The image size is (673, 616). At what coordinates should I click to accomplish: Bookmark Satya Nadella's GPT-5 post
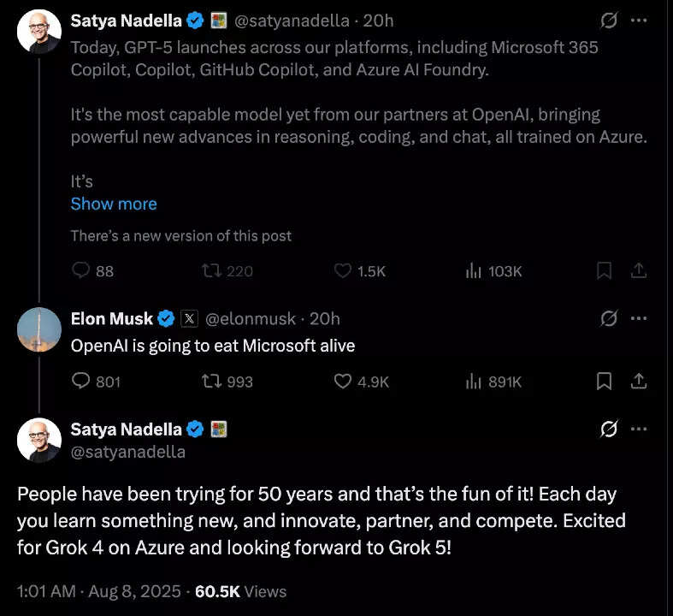click(x=604, y=271)
